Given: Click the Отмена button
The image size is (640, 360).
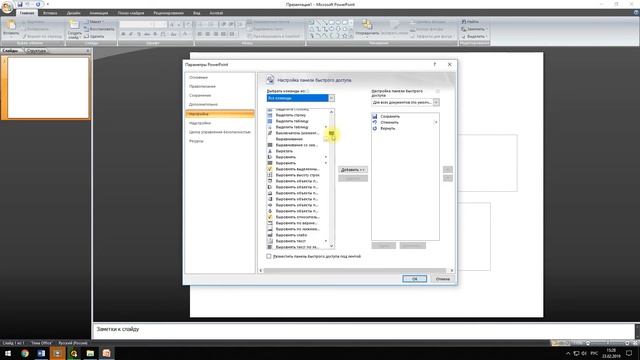Looking at the screenshot, I should coord(443,279).
